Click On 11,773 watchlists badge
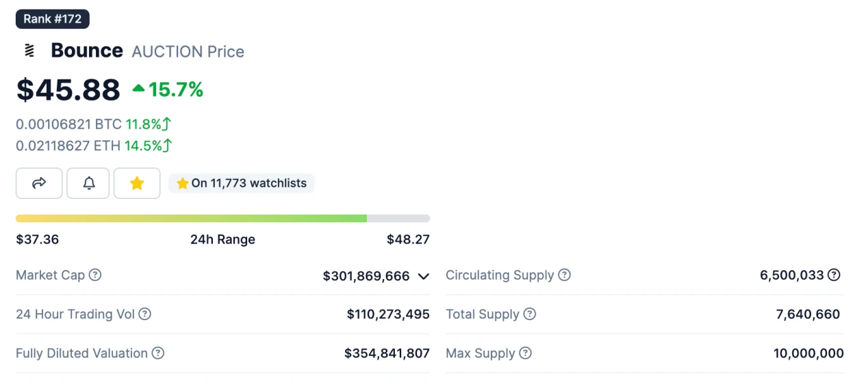The image size is (868, 387). (242, 183)
